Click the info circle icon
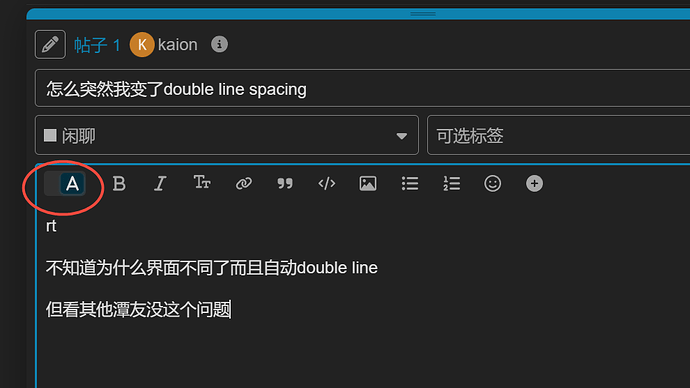This screenshot has width=690, height=388. 219,44
